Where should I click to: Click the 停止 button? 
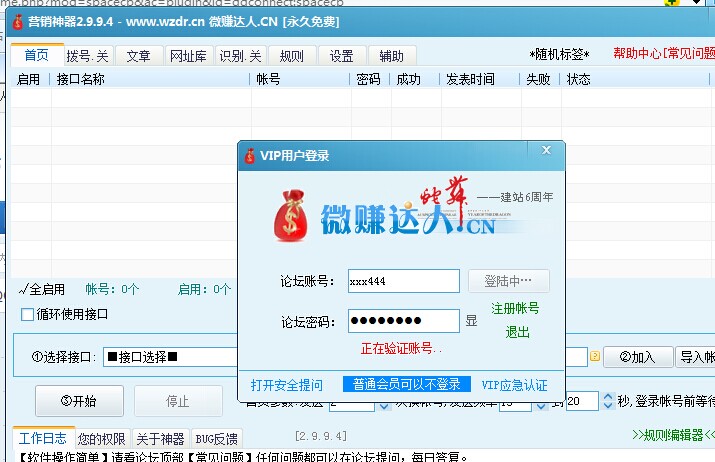[x=178, y=401]
